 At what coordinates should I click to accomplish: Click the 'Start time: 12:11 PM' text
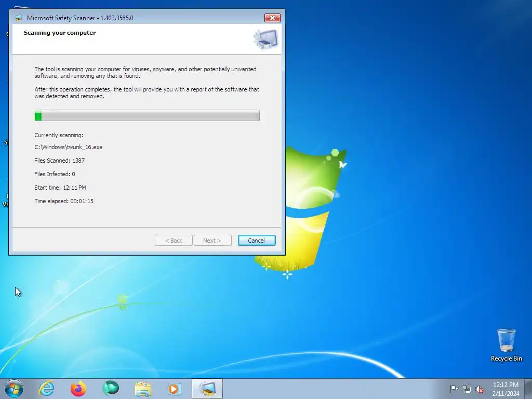60,188
